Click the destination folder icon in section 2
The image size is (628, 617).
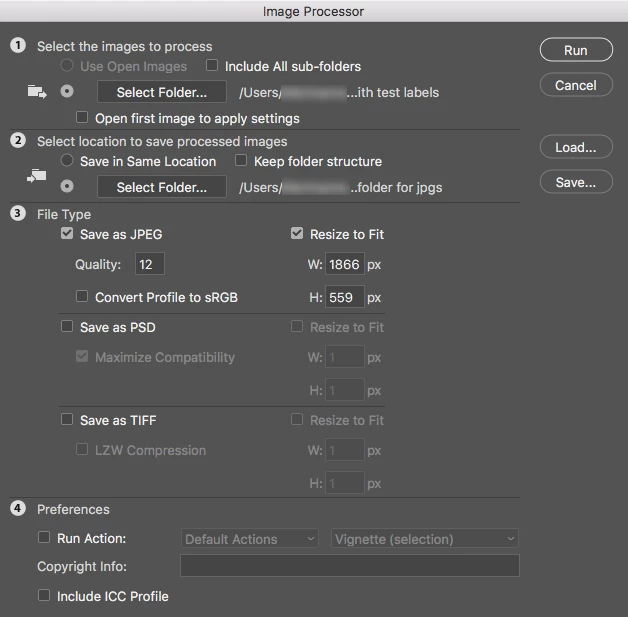37,175
